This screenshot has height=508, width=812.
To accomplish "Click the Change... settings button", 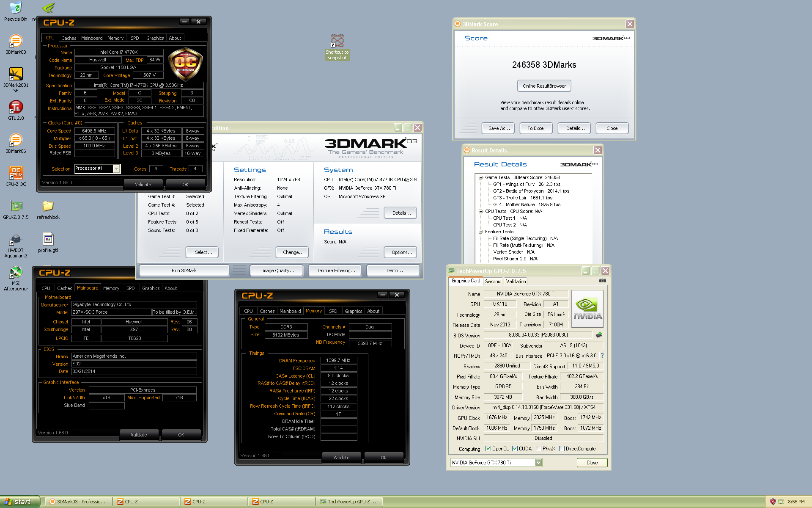I will [293, 252].
